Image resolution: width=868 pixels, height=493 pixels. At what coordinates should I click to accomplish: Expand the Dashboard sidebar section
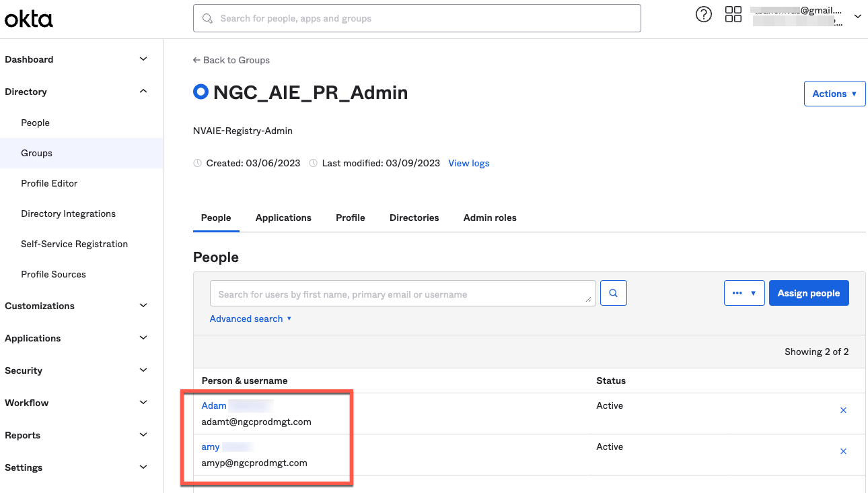point(143,59)
